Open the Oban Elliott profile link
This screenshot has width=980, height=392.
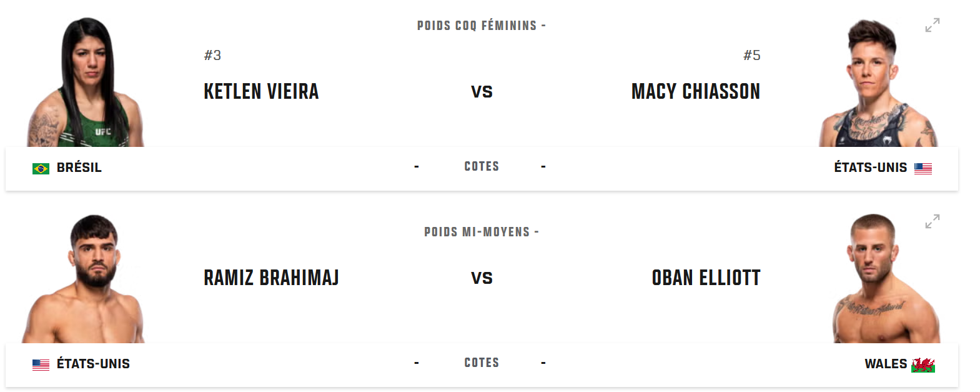click(706, 278)
